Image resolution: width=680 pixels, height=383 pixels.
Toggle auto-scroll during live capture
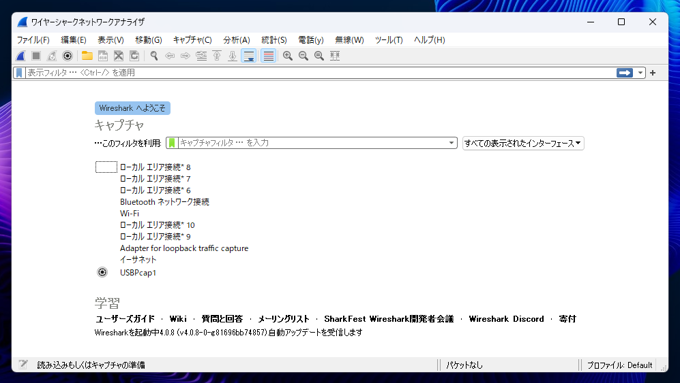249,56
